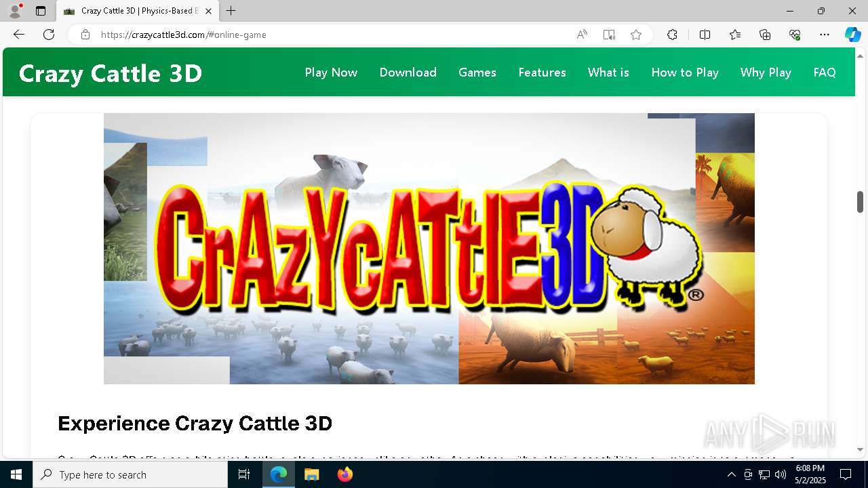Show hidden system tray icons chevron
Image resolution: width=868 pixels, height=488 pixels.
click(731, 474)
